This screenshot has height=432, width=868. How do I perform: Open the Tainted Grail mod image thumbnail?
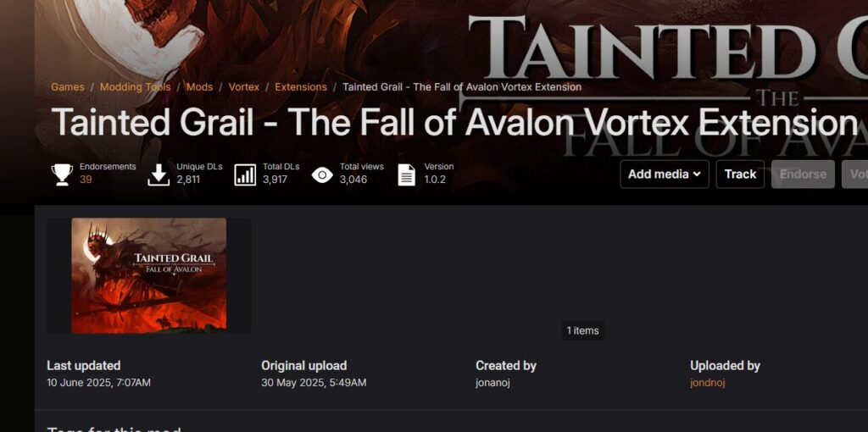pos(149,275)
